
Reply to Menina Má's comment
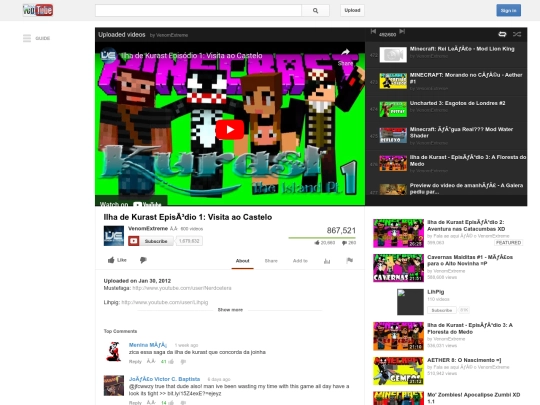point(135,362)
